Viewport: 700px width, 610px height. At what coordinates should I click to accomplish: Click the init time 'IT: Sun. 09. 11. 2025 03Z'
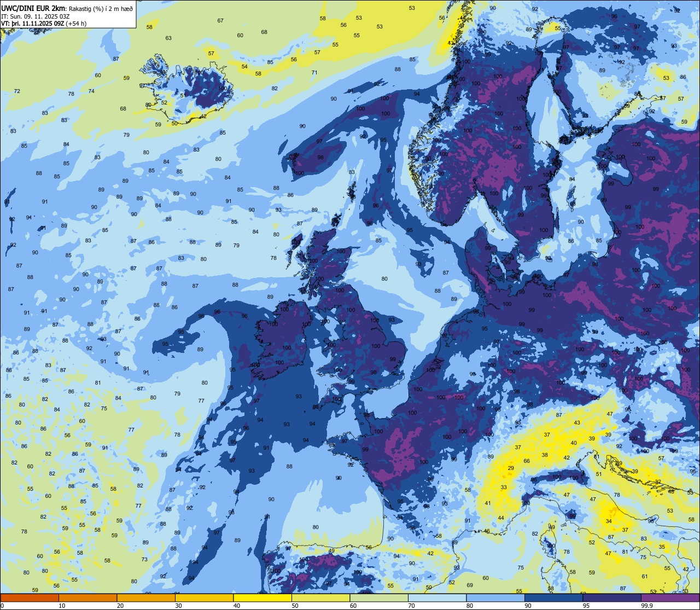click(x=35, y=16)
